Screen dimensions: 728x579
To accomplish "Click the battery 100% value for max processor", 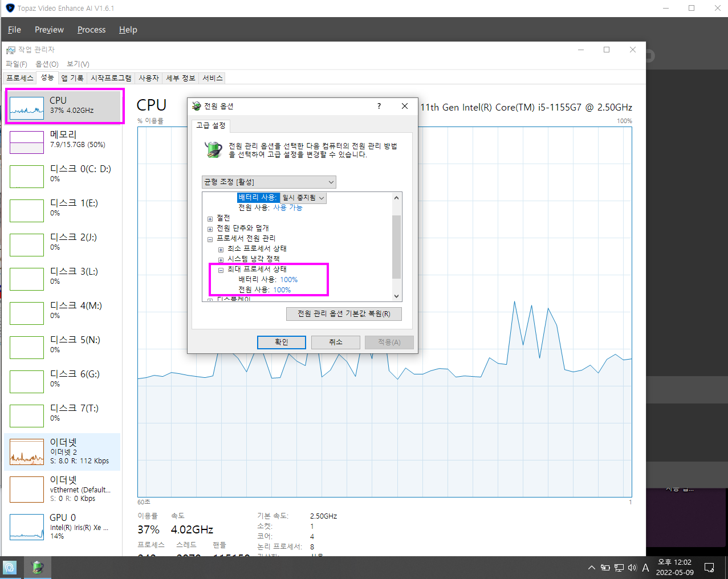I will (x=289, y=280).
